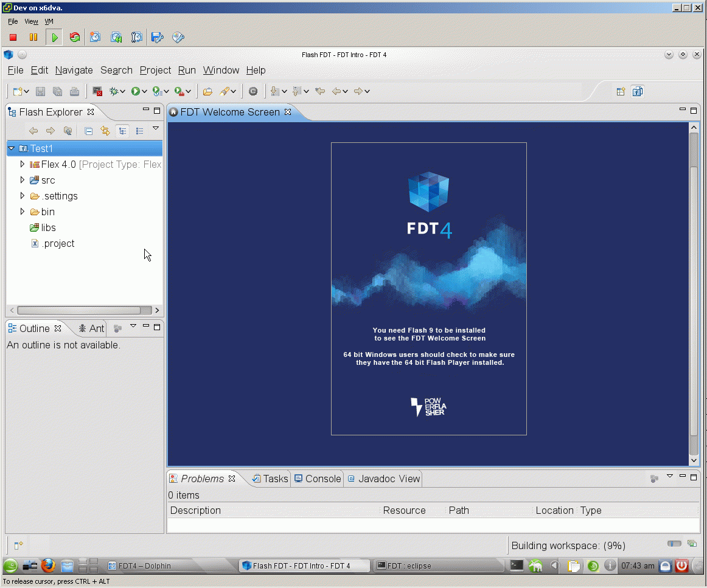
Task: Open the Window menu
Action: point(221,71)
